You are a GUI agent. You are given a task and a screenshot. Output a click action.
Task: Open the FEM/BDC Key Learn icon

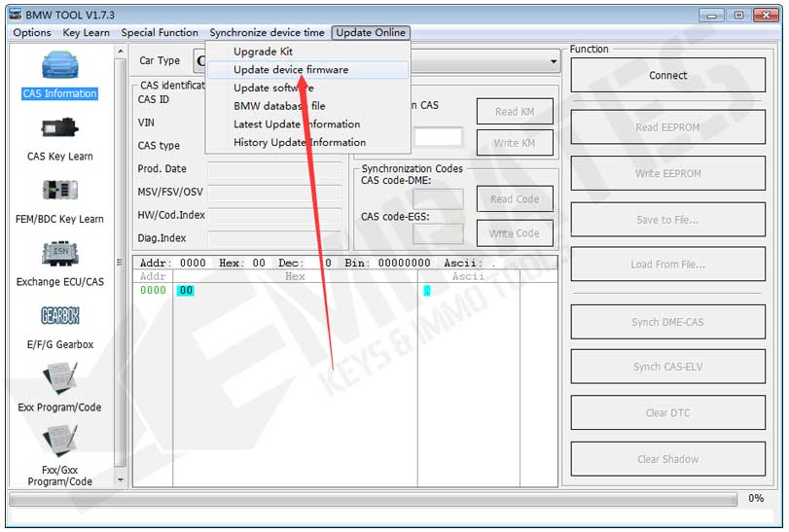(60, 190)
